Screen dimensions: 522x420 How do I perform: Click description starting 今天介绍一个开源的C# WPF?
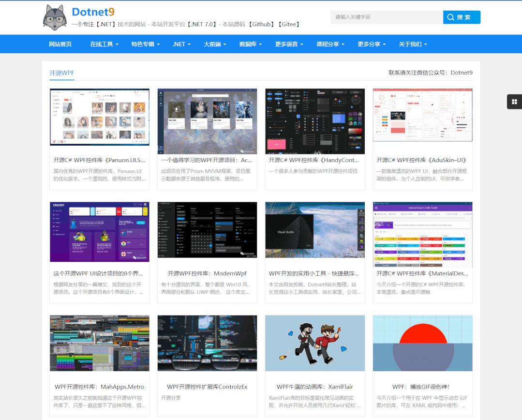coord(421,288)
